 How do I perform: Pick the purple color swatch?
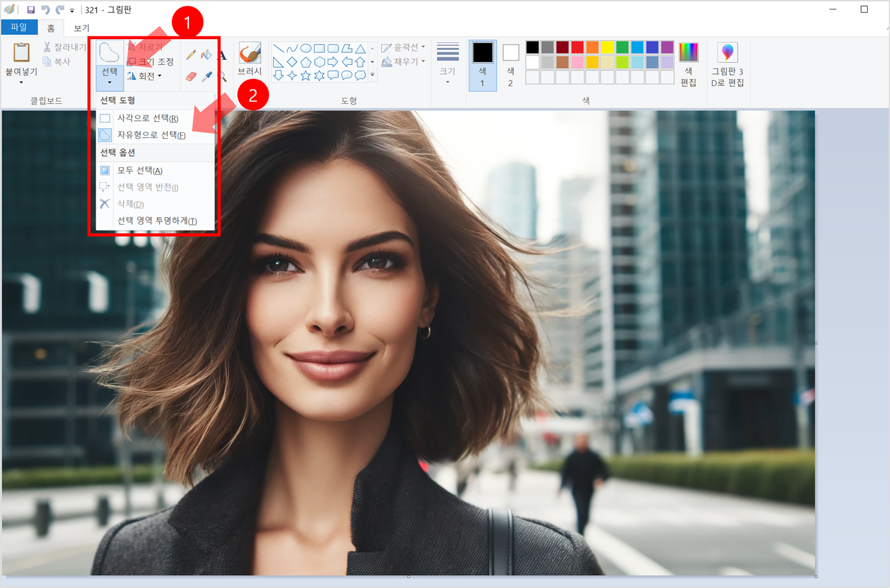pyautogui.click(x=667, y=47)
